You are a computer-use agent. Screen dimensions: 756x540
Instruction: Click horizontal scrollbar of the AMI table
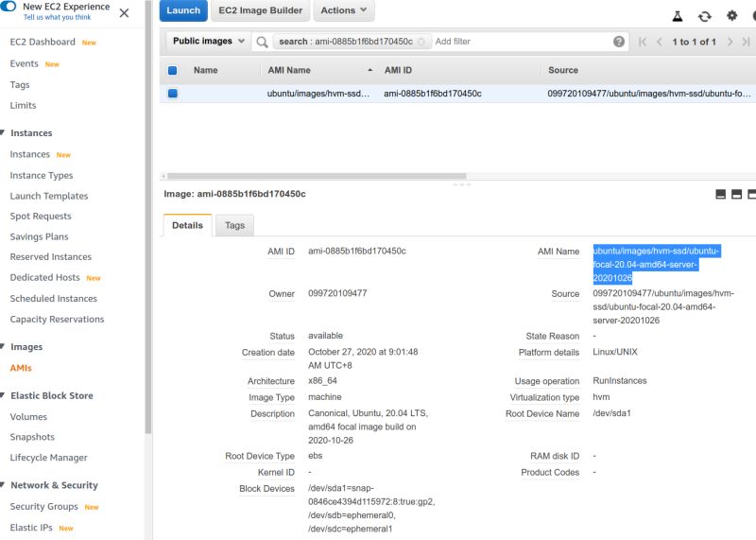[x=317, y=176]
